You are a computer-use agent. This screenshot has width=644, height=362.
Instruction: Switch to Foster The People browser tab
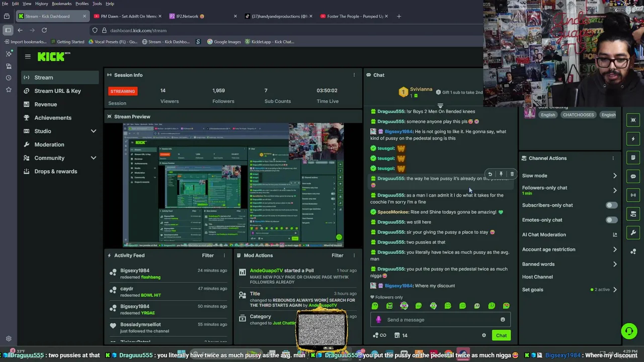tap(355, 16)
